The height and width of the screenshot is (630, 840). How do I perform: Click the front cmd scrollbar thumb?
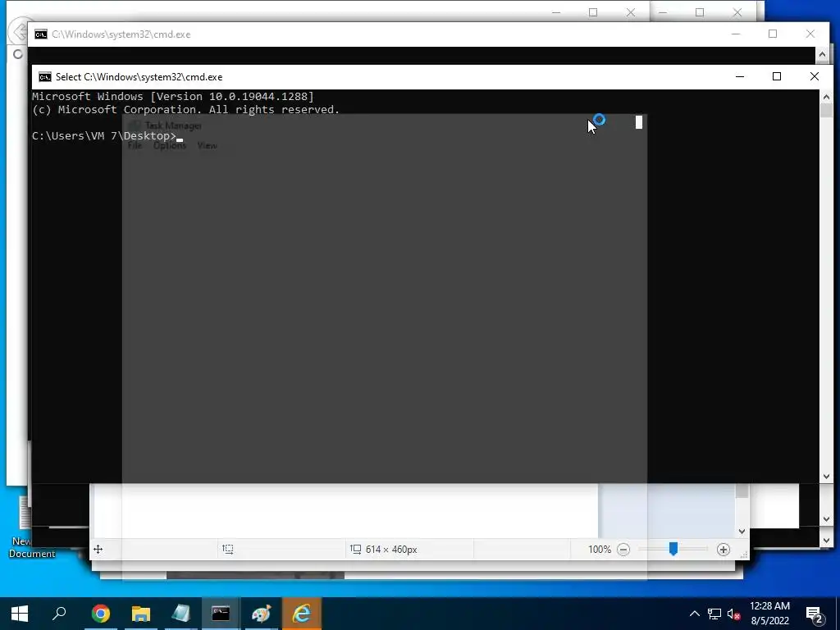point(826,111)
